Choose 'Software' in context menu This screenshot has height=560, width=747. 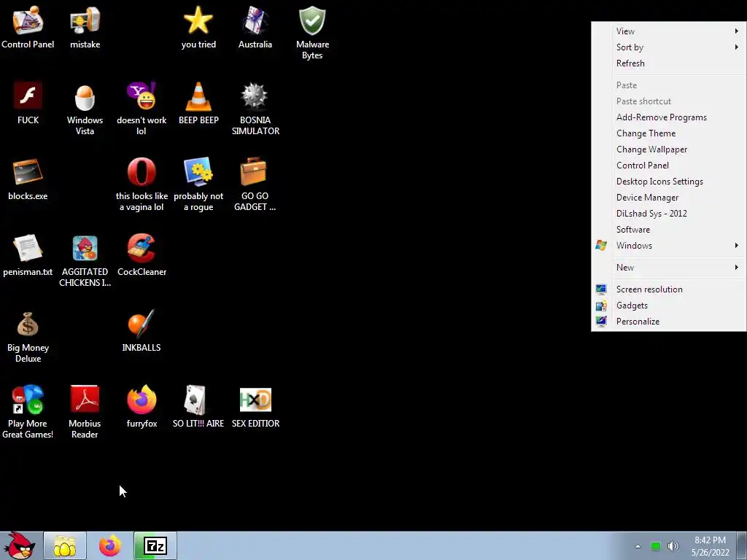click(x=669, y=230)
